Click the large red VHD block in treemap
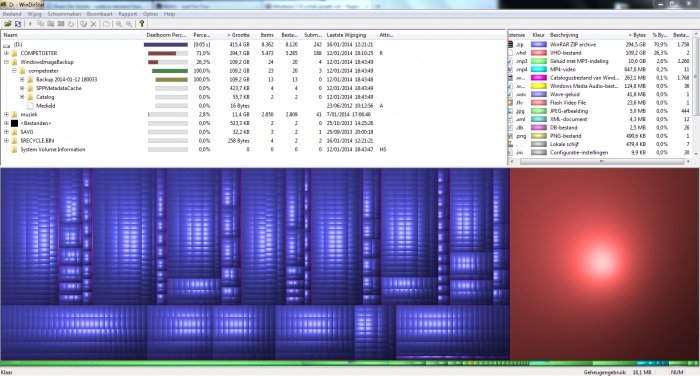The image size is (700, 376). [x=604, y=264]
